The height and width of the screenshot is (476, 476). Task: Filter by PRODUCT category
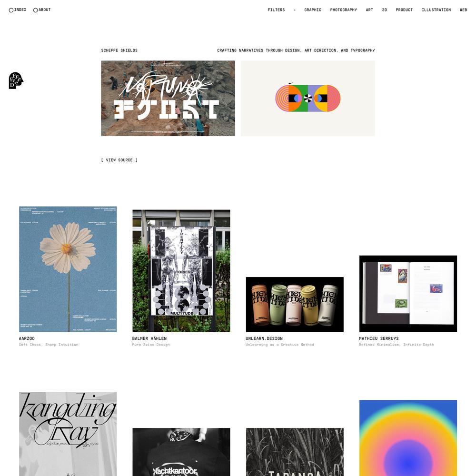404,10
